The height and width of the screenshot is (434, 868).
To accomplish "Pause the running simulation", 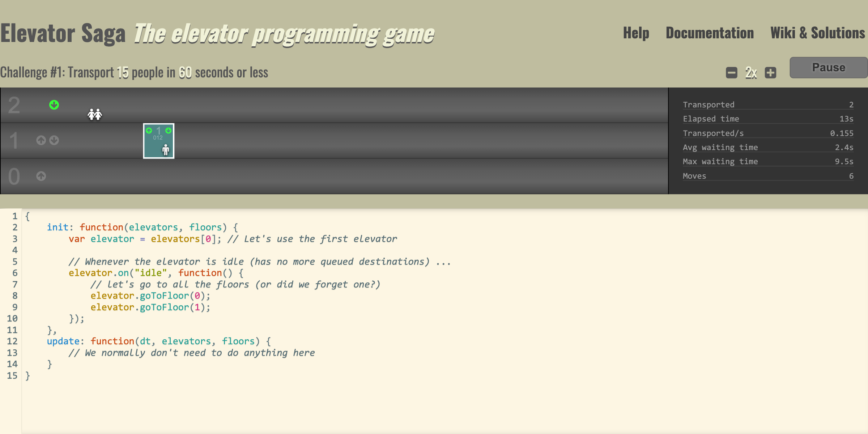I will 828,68.
